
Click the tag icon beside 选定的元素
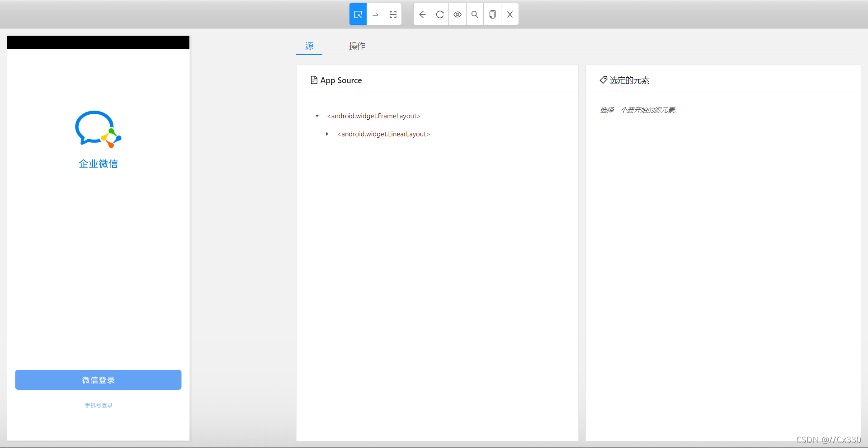pyautogui.click(x=603, y=80)
